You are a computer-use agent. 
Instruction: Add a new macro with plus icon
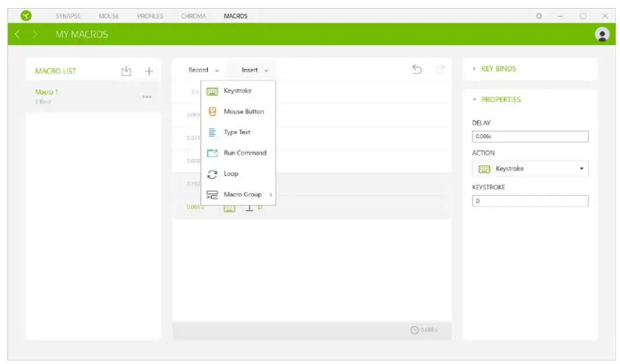149,71
